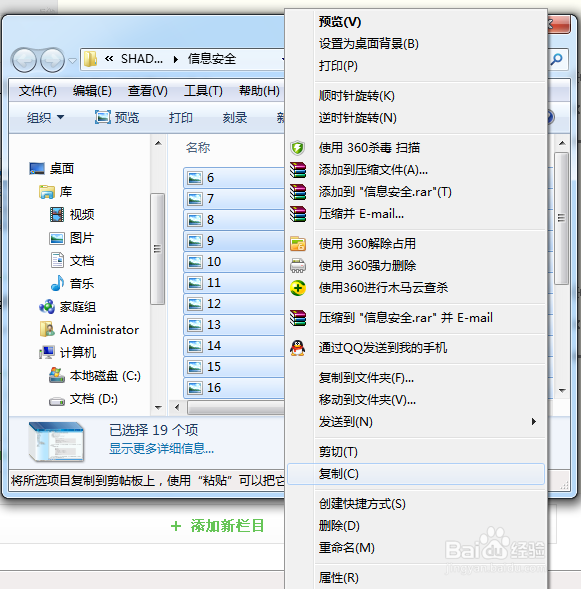This screenshot has height=589, width=581.
Task: Click the image file icon for 6
Action: pos(195,178)
